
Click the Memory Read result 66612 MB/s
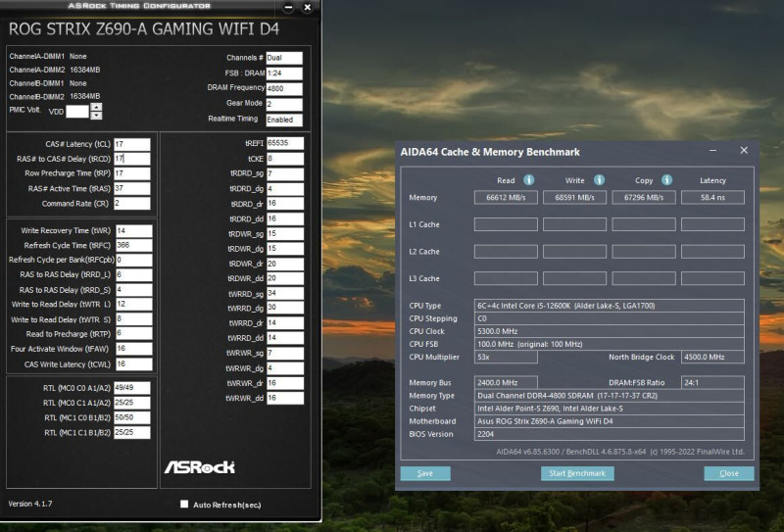click(506, 198)
